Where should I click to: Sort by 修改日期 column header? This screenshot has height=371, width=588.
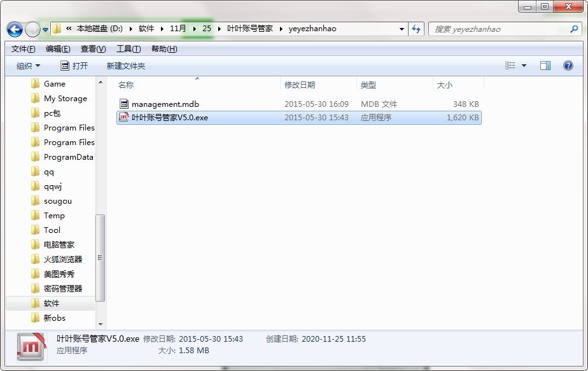300,85
